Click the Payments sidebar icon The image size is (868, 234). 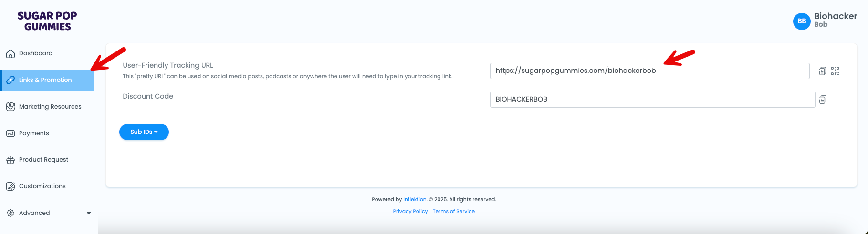pos(10,133)
